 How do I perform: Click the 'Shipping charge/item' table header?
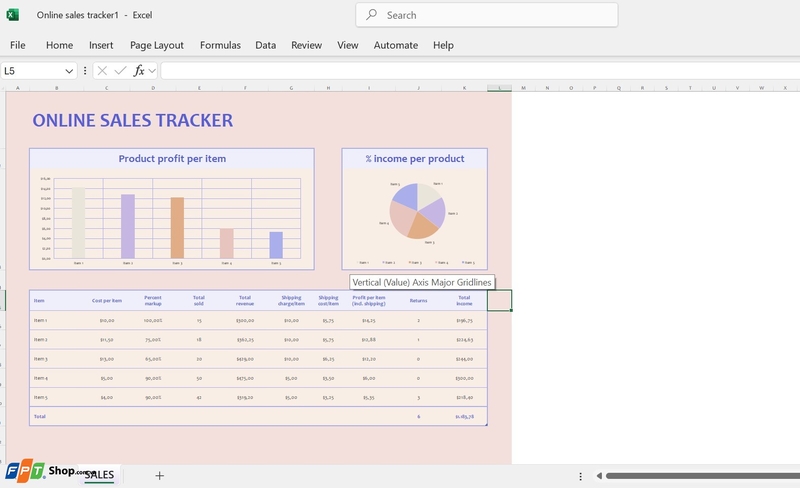(291, 301)
